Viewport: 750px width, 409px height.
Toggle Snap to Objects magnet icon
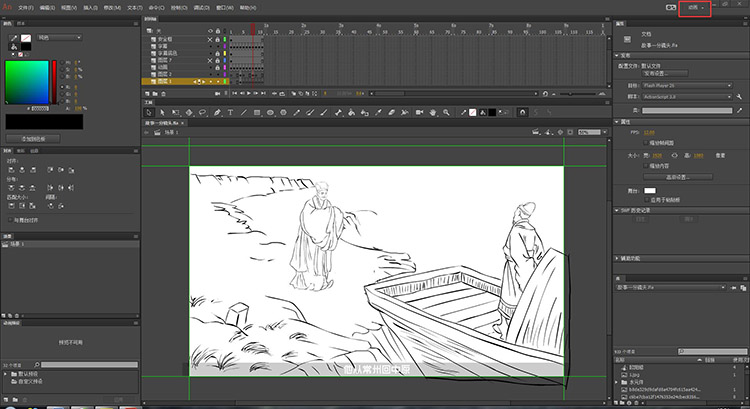click(522, 112)
